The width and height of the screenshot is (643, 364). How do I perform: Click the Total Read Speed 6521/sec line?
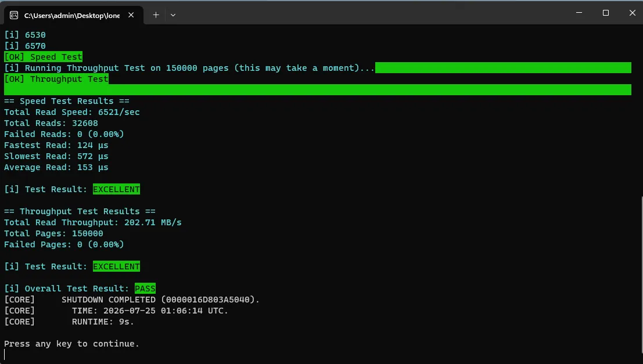pyautogui.click(x=72, y=112)
